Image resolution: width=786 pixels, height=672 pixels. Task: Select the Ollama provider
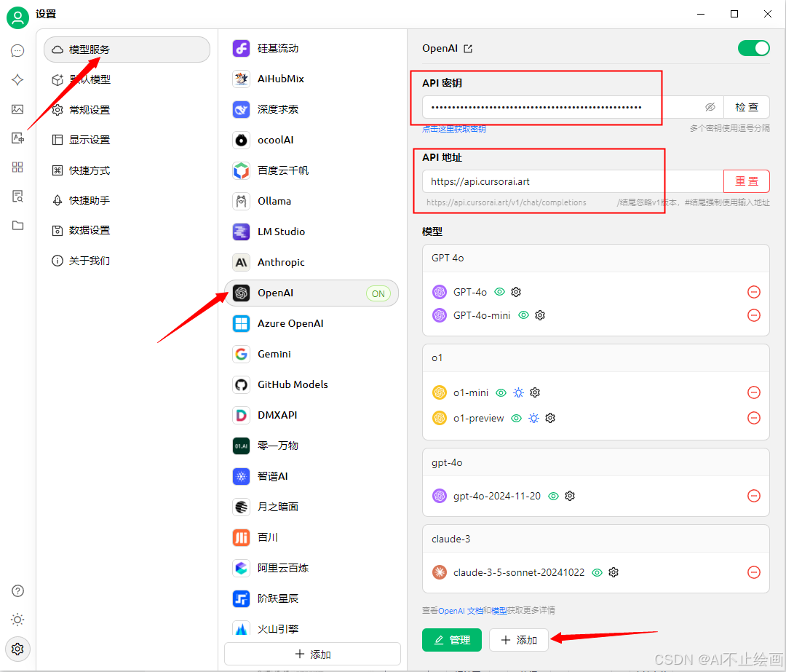(x=311, y=201)
